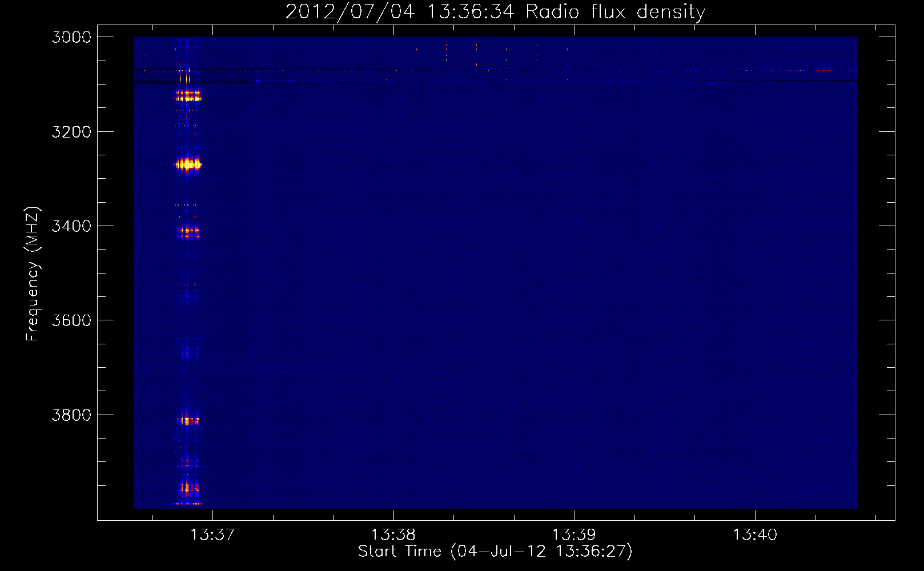Click the 3600 frequency tick label
Image resolution: width=924 pixels, height=571 pixels.
click(x=71, y=320)
